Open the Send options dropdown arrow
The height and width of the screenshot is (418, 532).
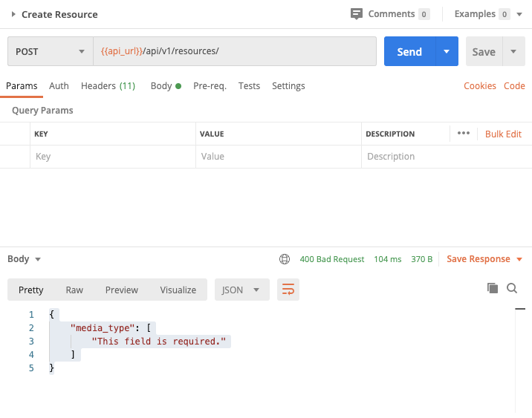coord(447,51)
